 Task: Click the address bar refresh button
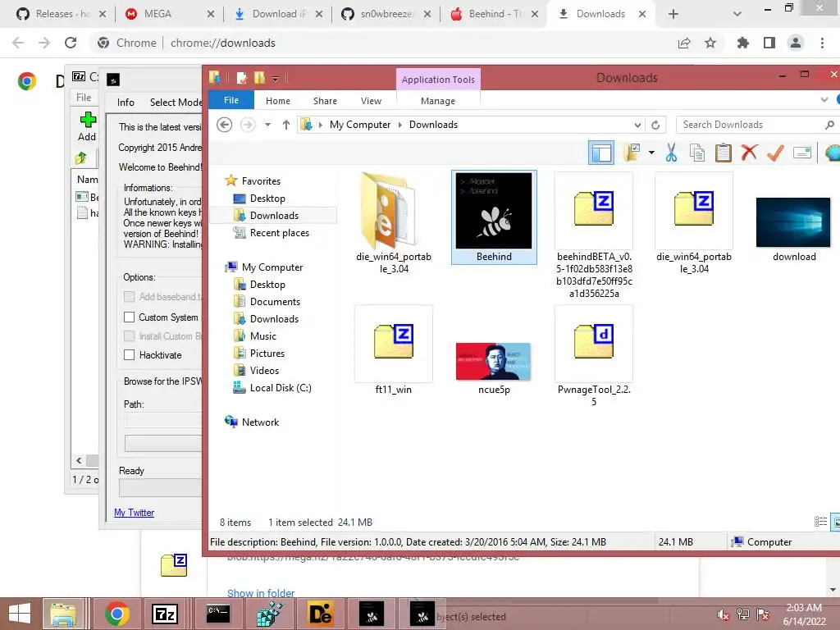coord(655,125)
